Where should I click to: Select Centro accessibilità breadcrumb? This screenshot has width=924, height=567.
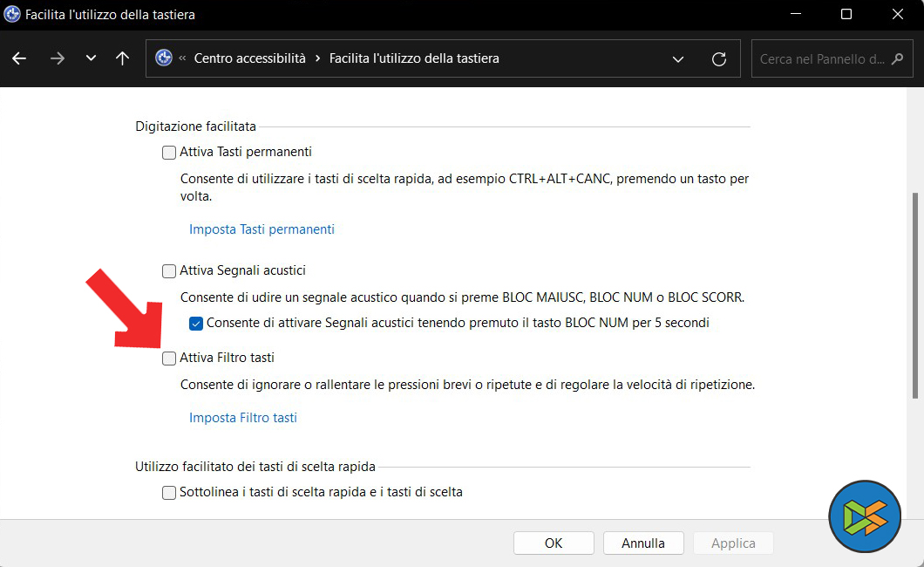coord(249,58)
